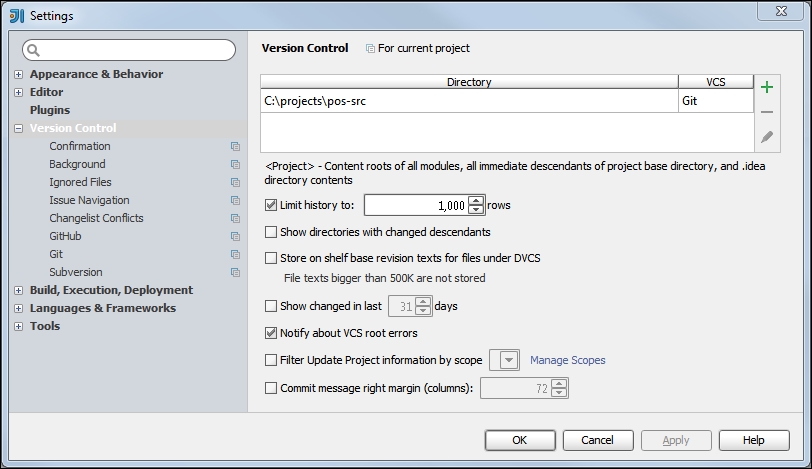Click project-level icon beside Confirmation
812x469 pixels.
[x=235, y=147]
